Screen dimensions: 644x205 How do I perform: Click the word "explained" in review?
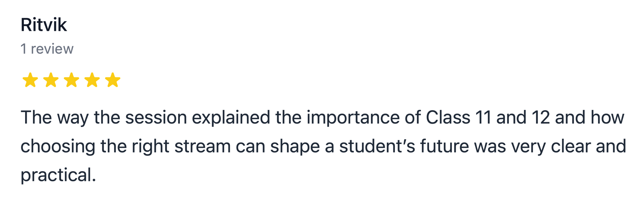(x=231, y=117)
